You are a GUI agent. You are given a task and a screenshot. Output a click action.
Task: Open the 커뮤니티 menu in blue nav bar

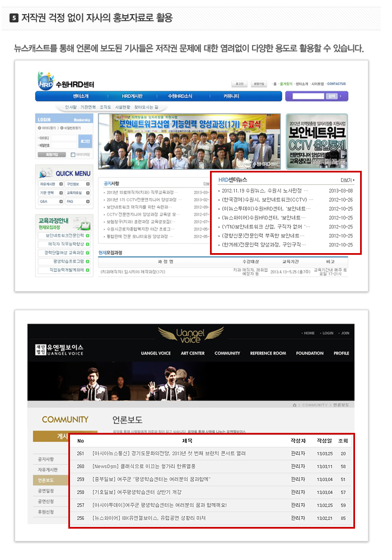point(231,96)
